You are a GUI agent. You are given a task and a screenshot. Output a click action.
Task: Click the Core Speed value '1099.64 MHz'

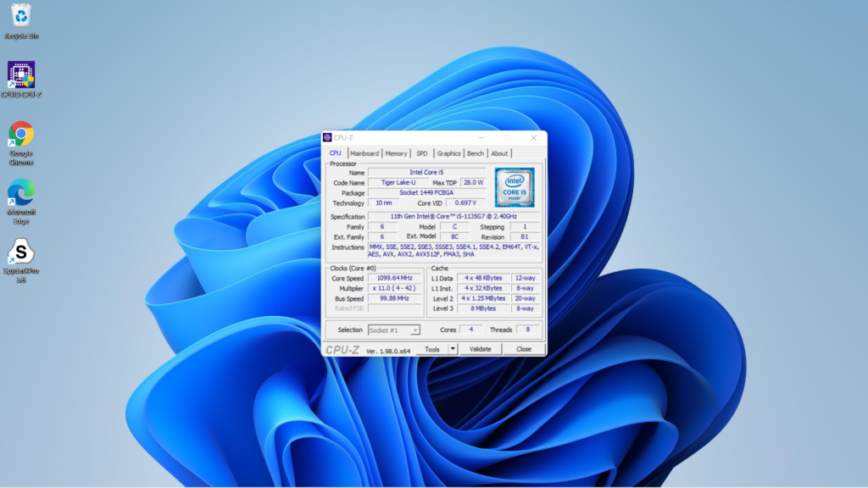pyautogui.click(x=395, y=278)
